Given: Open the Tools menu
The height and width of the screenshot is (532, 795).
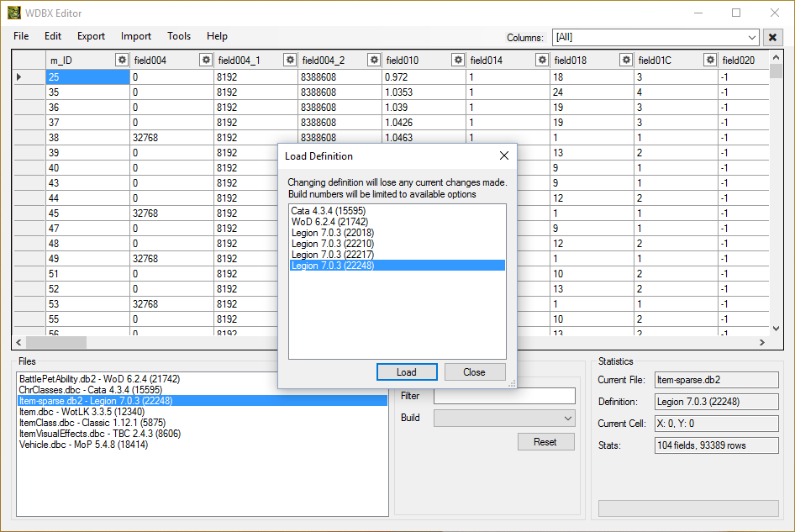Looking at the screenshot, I should click(x=179, y=36).
